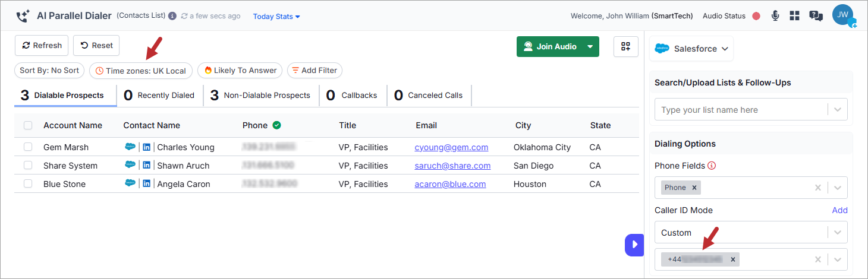Click the Title column header
The height and width of the screenshot is (279, 868).
[x=348, y=125]
